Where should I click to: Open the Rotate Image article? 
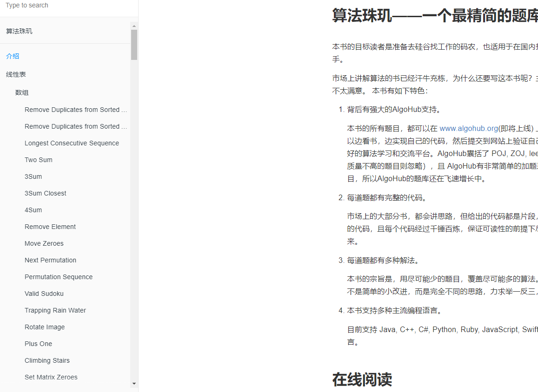[x=45, y=327]
